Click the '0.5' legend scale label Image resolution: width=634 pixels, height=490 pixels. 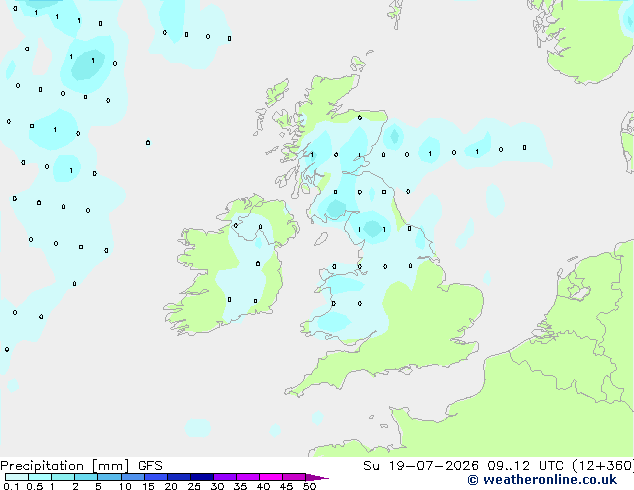(x=35, y=486)
